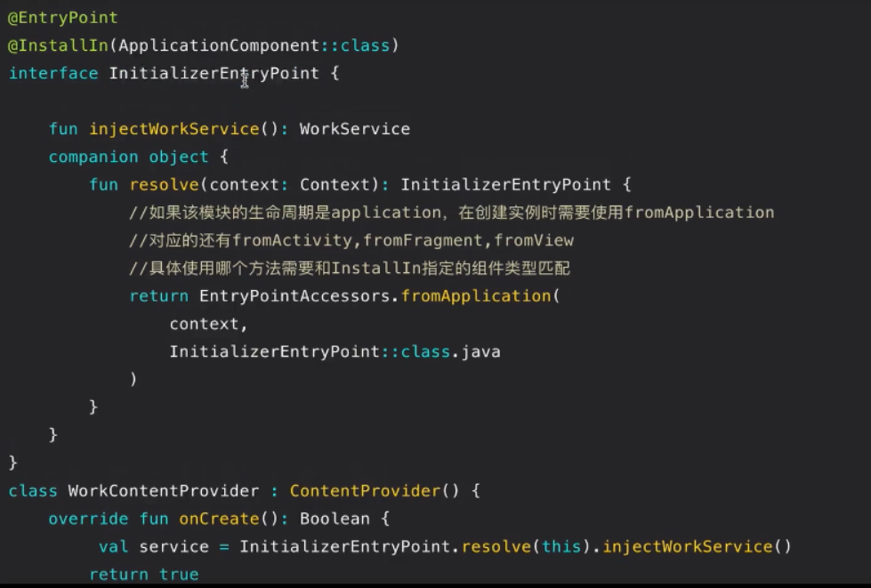Image resolution: width=871 pixels, height=588 pixels.
Task: Click the @InstallIn annotation text
Action: [x=58, y=45]
